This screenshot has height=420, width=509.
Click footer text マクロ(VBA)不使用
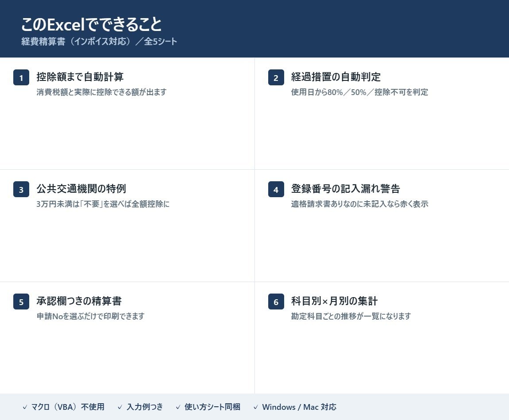point(68,407)
